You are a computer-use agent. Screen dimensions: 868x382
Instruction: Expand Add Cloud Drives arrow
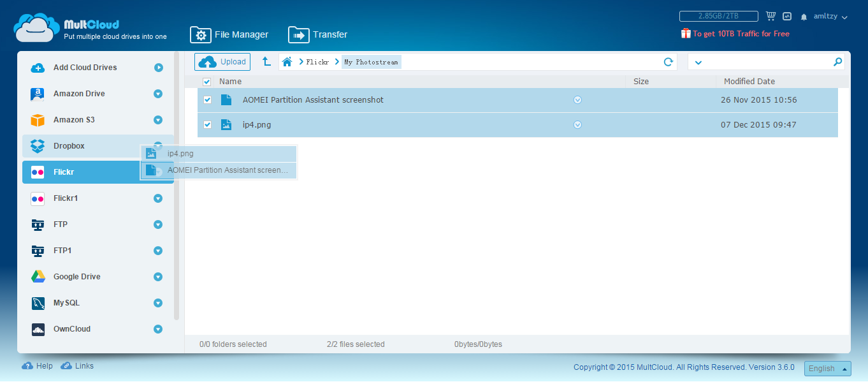[158, 68]
